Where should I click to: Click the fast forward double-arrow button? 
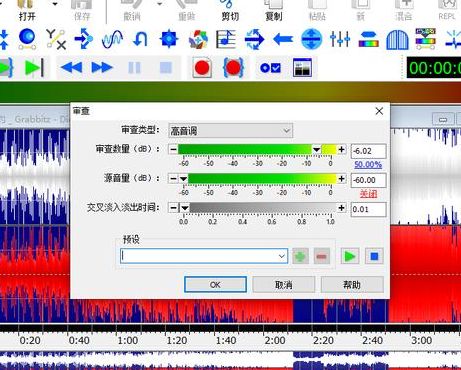tap(102, 68)
